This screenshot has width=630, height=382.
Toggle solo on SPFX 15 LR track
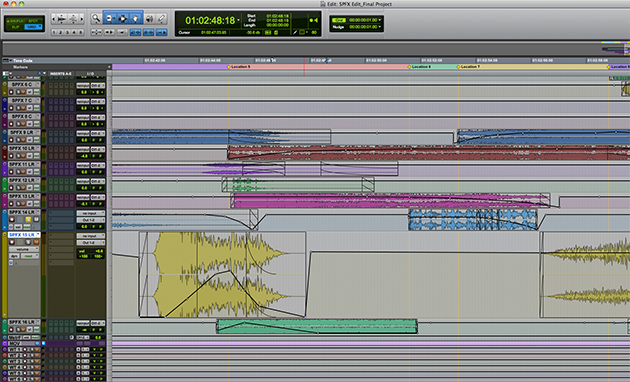pyautogui.click(x=28, y=242)
